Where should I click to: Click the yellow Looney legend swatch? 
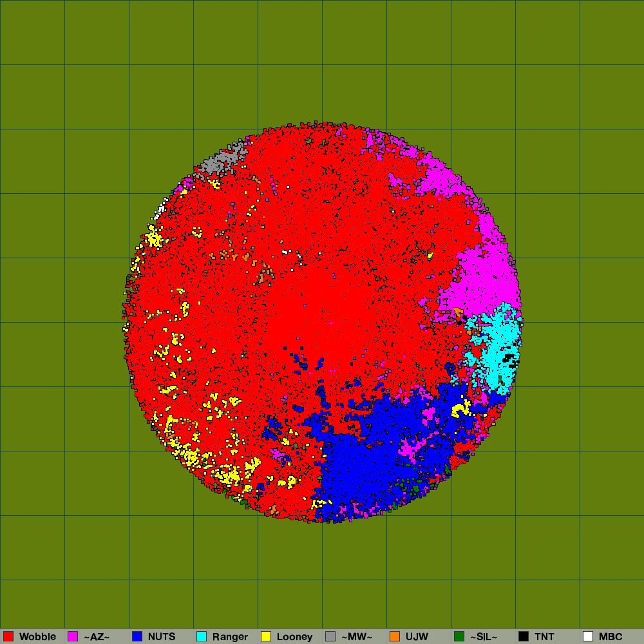point(266,636)
